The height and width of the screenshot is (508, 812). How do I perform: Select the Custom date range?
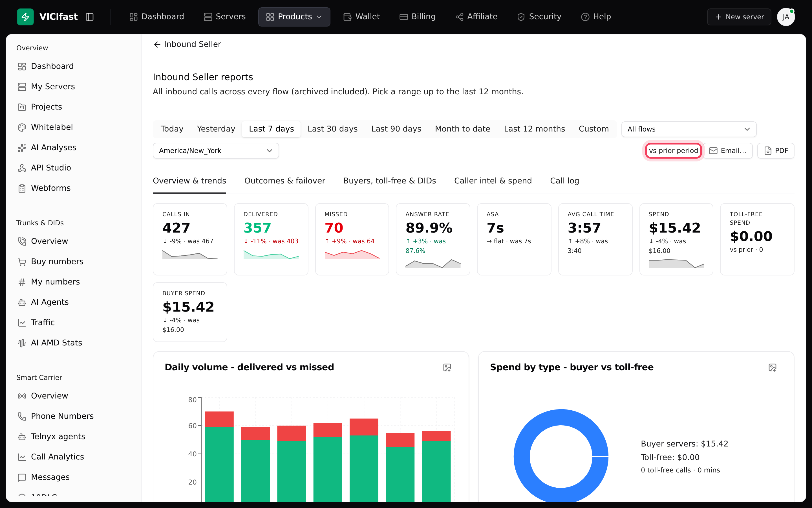[x=593, y=129]
